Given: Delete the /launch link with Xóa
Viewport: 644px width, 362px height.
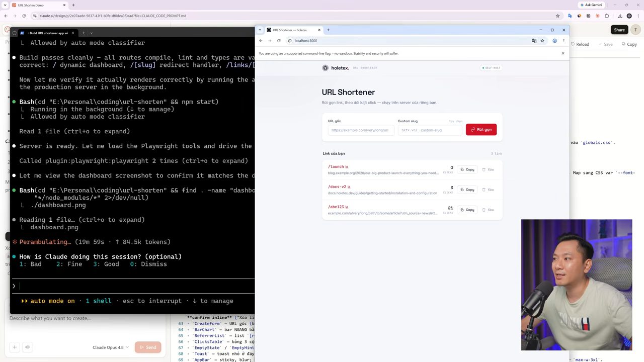Looking at the screenshot, I should click(x=488, y=169).
